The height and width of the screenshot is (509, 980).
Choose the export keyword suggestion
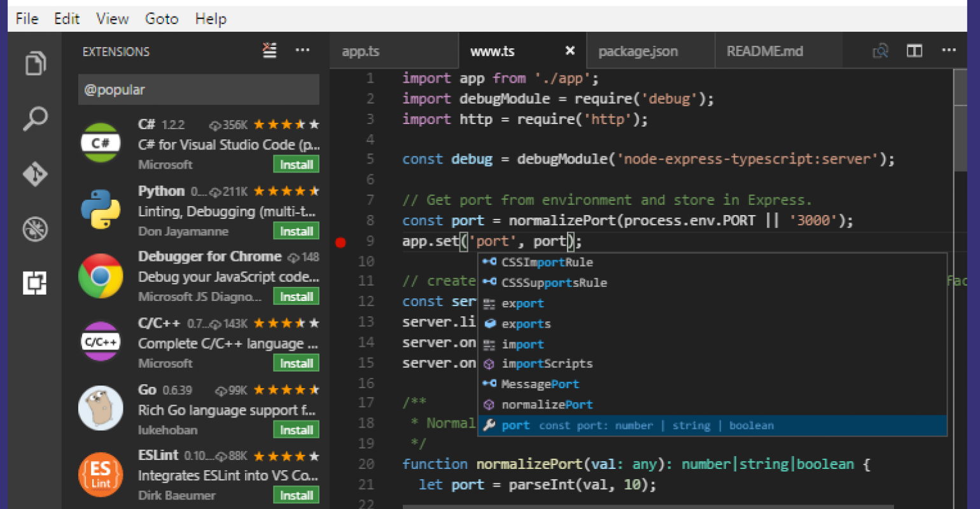coord(712,303)
